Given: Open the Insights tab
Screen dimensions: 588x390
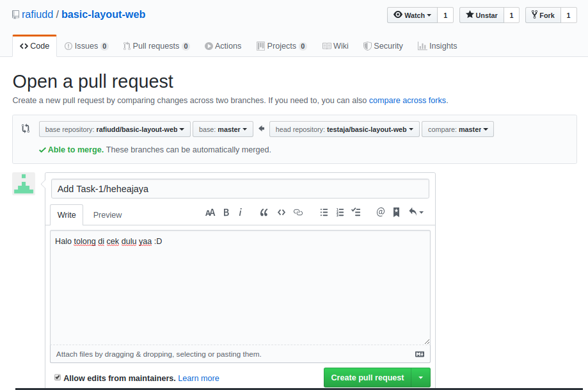Looking at the screenshot, I should (x=438, y=46).
